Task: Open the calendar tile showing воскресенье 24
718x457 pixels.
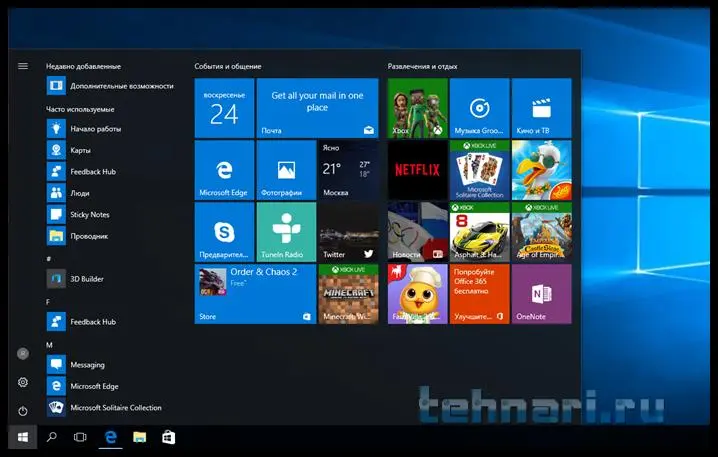Action: 224,108
